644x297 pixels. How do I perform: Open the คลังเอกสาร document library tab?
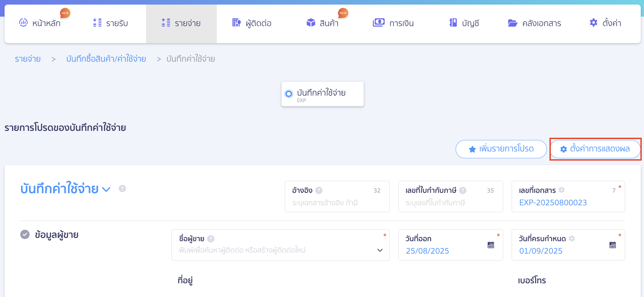[x=535, y=23]
